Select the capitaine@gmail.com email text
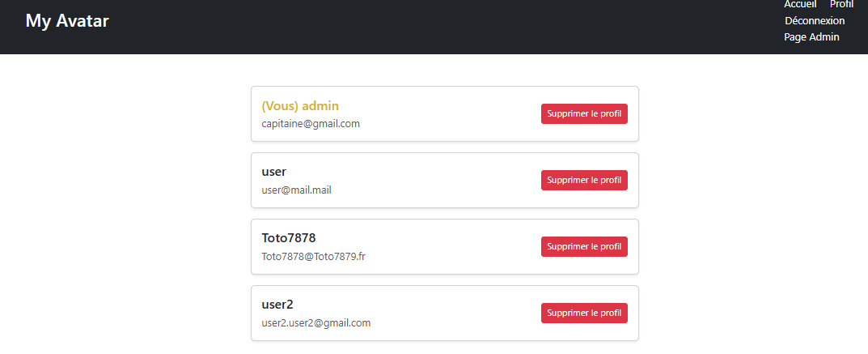 [311, 124]
